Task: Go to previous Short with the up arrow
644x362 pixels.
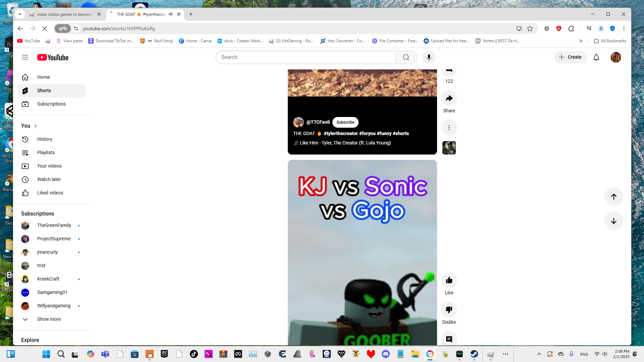Action: click(x=613, y=197)
